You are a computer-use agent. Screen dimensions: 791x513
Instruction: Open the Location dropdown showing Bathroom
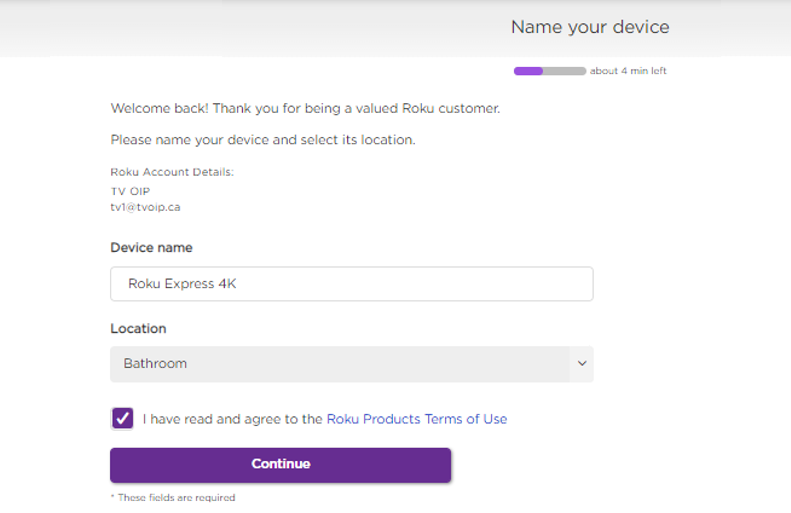pos(340,364)
